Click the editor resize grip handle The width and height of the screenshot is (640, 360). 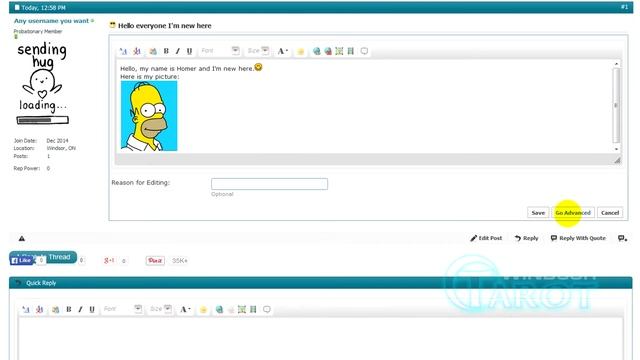[617, 160]
